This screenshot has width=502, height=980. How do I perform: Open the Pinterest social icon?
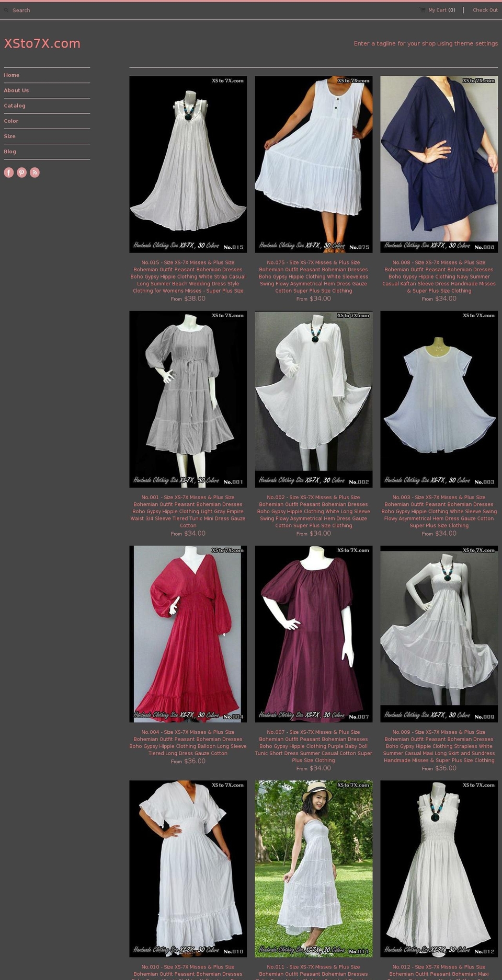tap(21, 172)
